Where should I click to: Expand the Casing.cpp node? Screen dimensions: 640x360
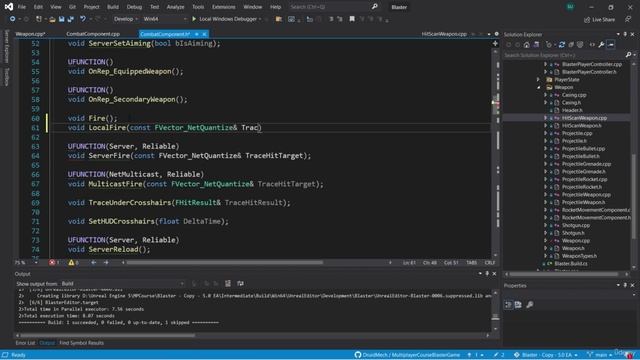(545, 95)
